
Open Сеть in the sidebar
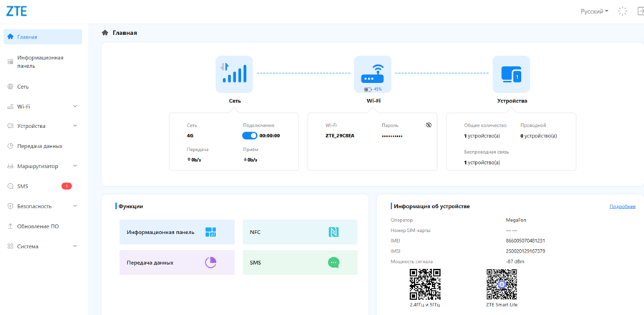coord(23,87)
